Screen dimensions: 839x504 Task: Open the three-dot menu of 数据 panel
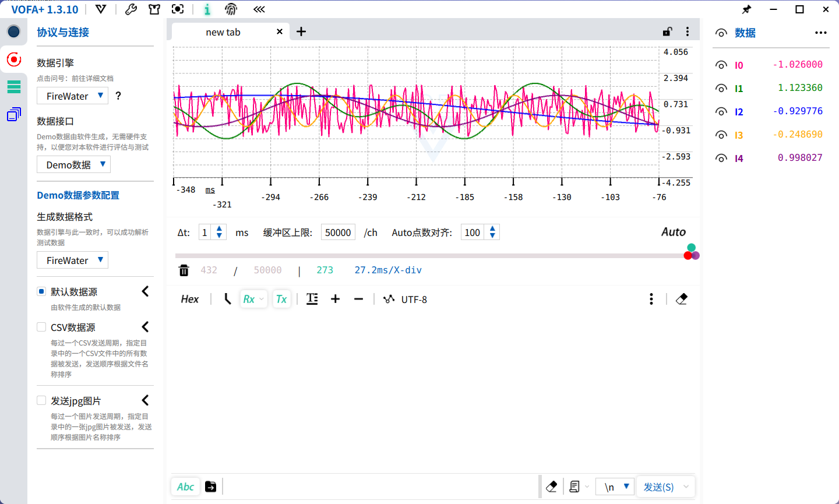pos(821,33)
